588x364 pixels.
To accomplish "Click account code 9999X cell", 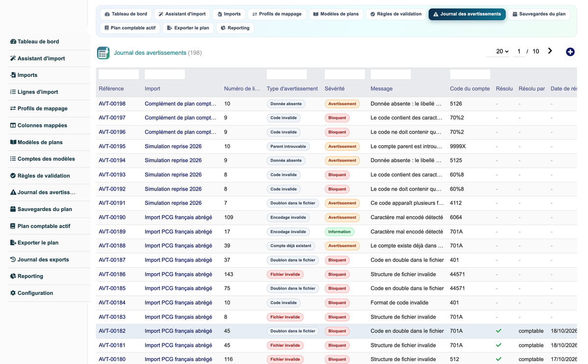I will click(x=458, y=146).
